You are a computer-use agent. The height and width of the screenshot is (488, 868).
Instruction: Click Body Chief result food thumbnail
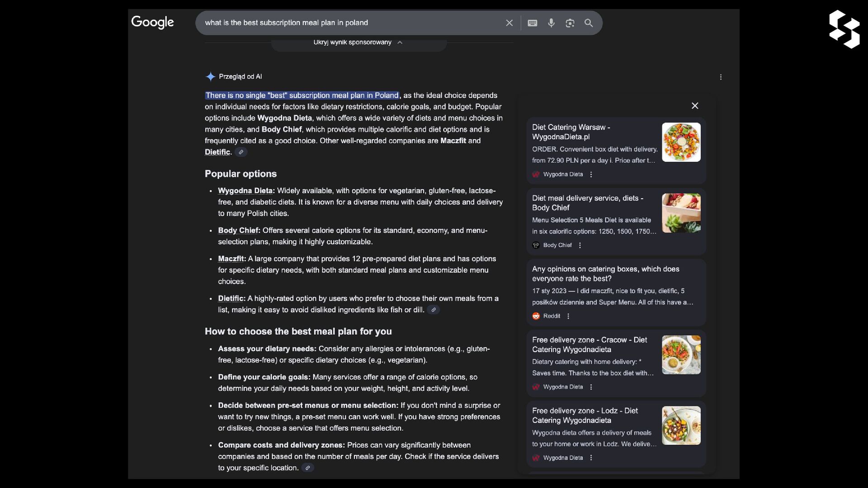point(681,213)
